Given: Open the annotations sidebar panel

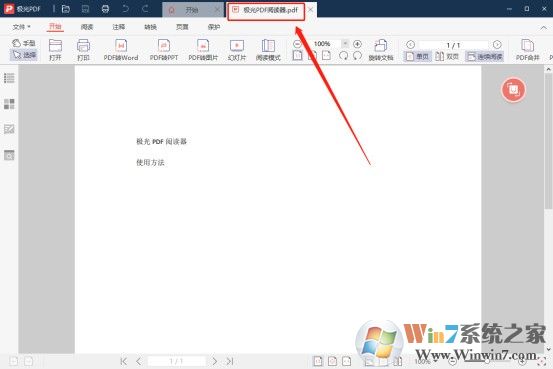Looking at the screenshot, I should pos(9,129).
